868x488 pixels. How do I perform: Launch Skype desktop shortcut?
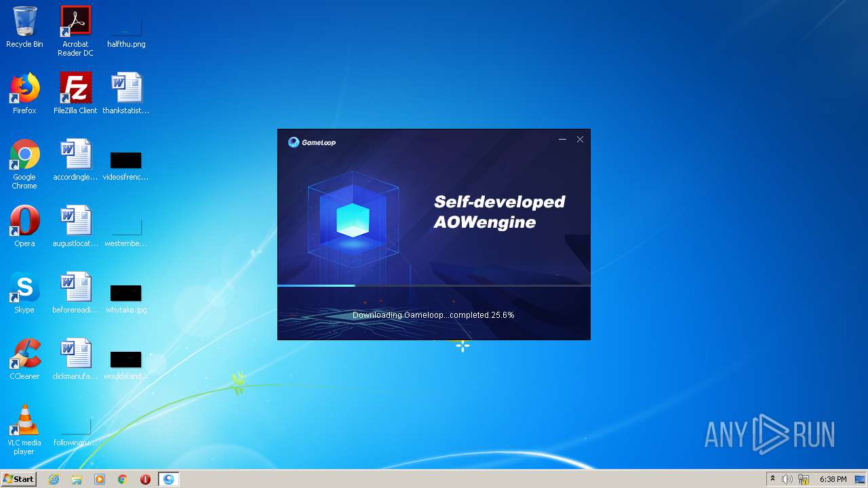pos(24,293)
